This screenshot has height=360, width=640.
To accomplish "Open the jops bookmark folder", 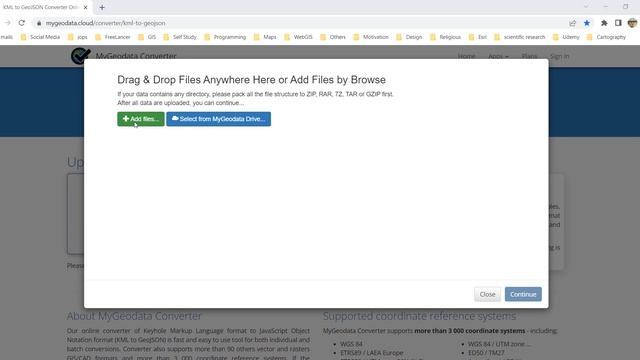I will coord(78,37).
